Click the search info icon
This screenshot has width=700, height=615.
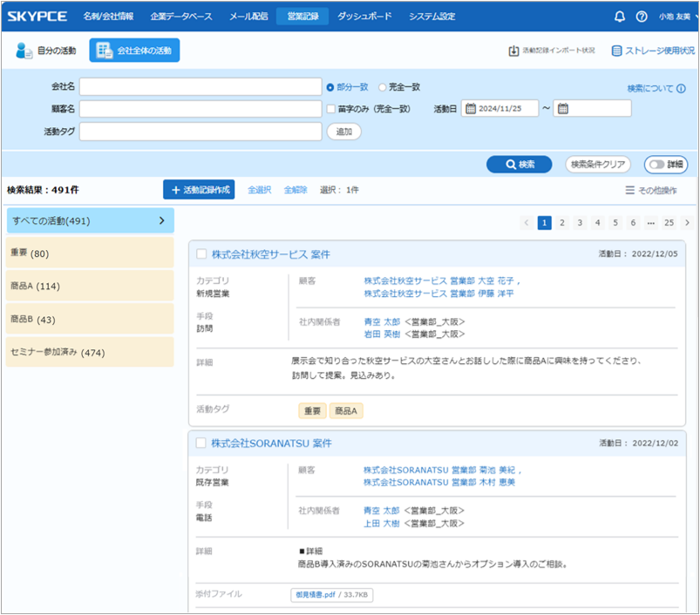click(x=681, y=89)
